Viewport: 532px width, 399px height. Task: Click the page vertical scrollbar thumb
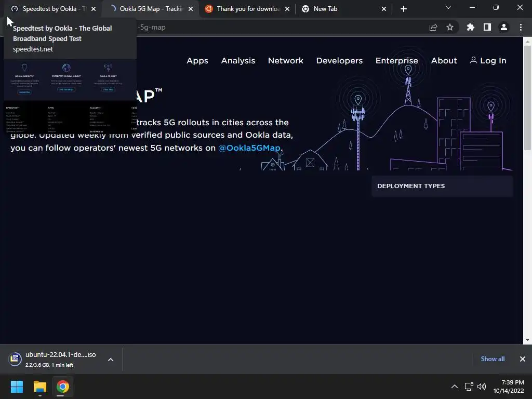coord(527,97)
